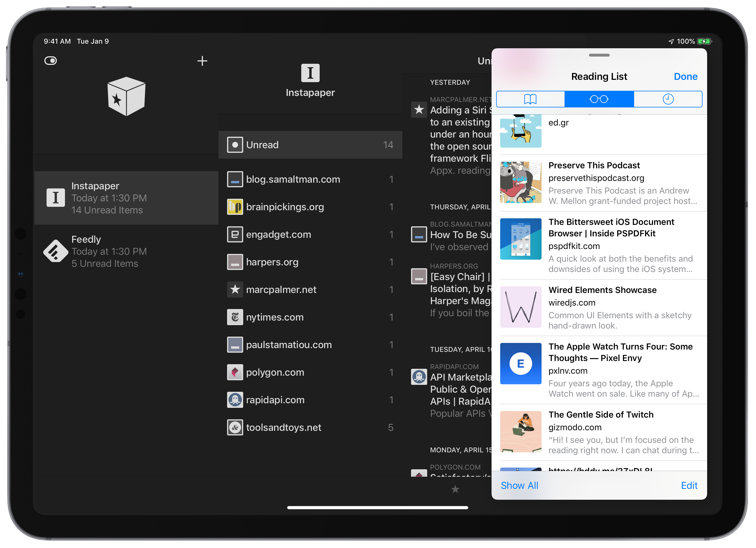756x548 pixels.
Task: Open the ed.gr reading list item
Action: 599,135
